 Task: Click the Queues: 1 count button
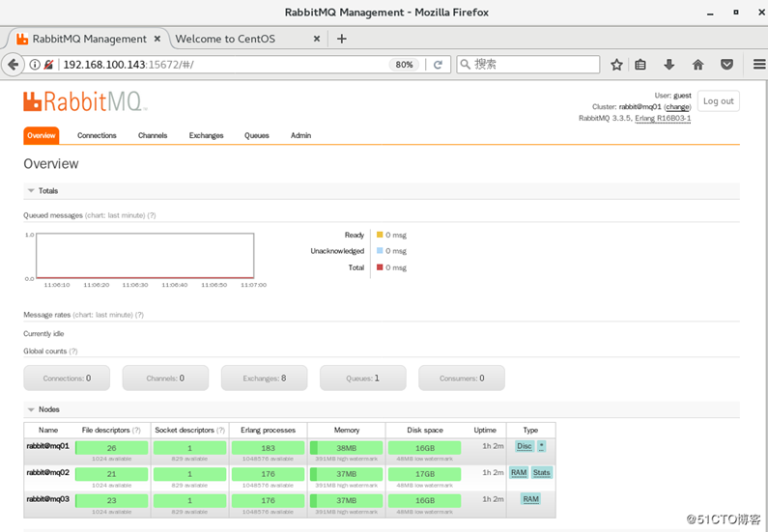[363, 378]
